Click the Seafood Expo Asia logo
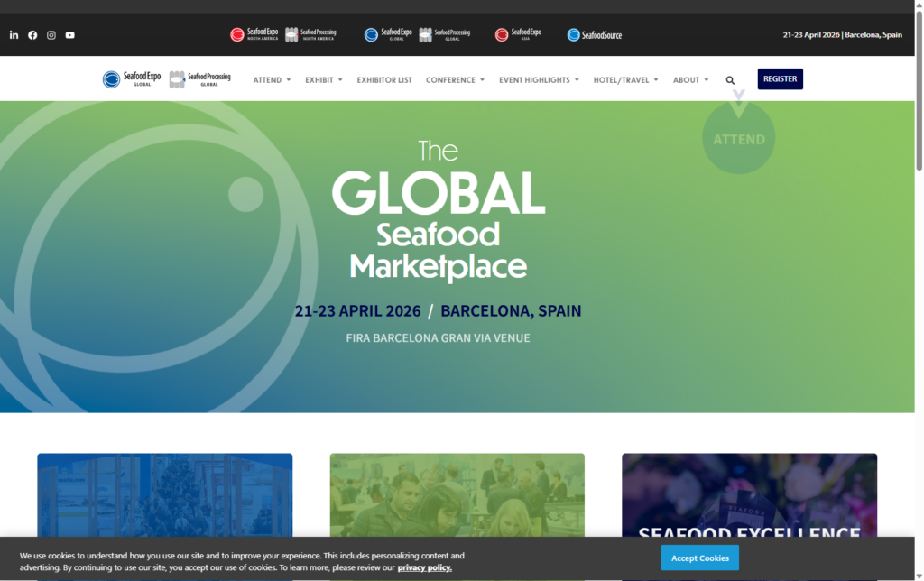Image resolution: width=924 pixels, height=581 pixels. [x=518, y=34]
